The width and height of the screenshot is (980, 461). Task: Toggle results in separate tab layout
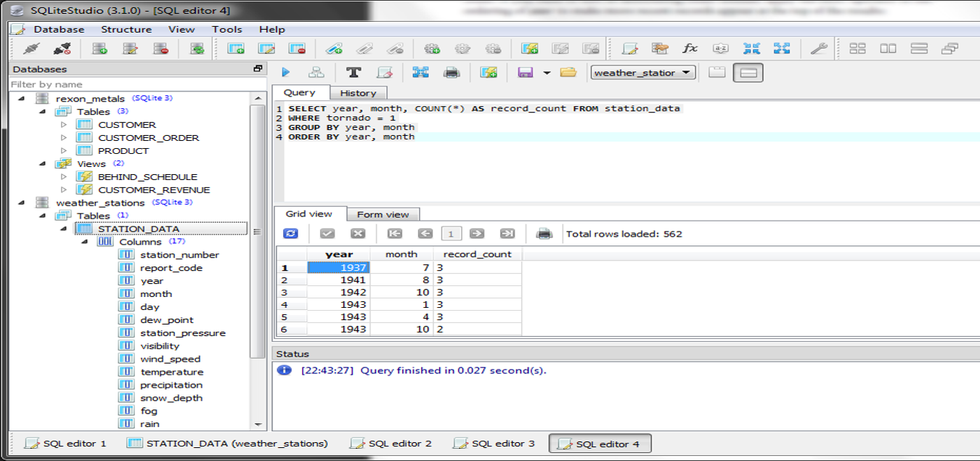point(717,73)
